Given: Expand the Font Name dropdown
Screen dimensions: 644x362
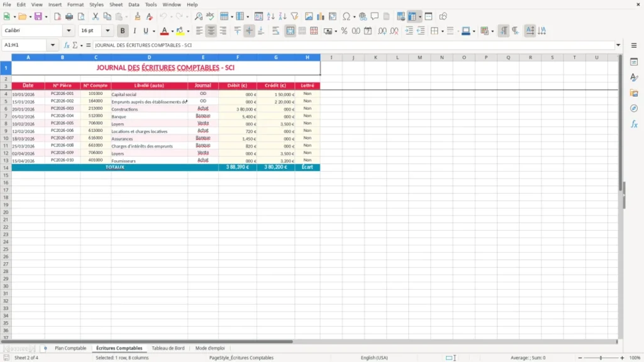Looking at the screenshot, I should pos(69,31).
